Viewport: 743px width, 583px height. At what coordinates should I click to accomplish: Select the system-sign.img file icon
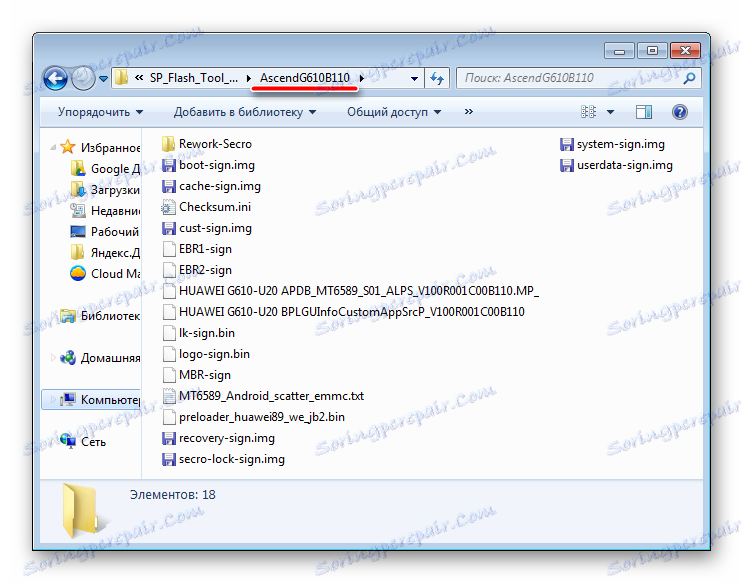click(566, 144)
